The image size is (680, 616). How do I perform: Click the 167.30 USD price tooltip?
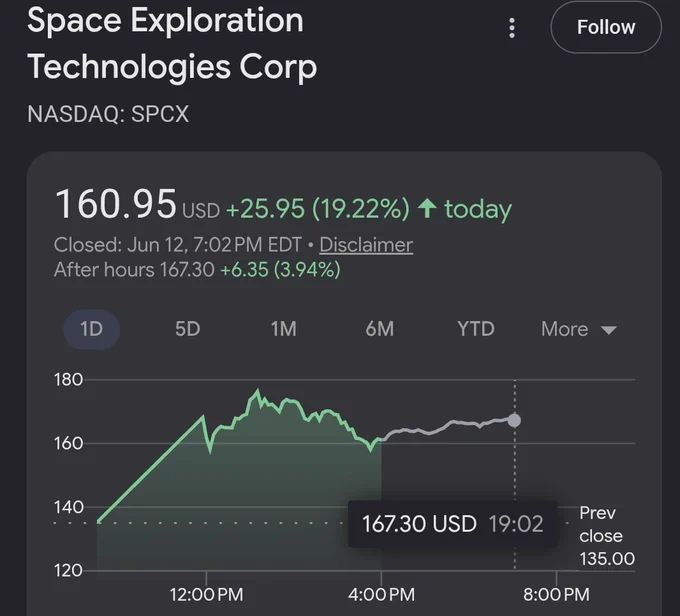pos(452,524)
